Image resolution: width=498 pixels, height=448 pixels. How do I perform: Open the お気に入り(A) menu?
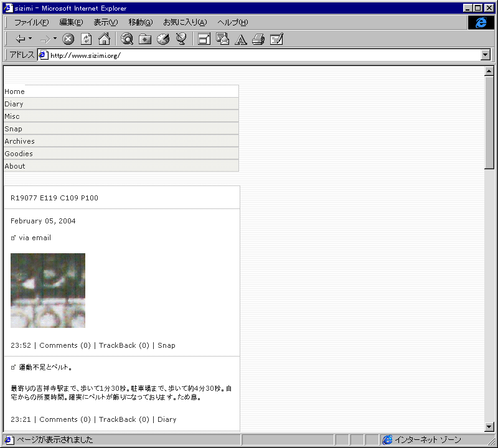click(185, 22)
